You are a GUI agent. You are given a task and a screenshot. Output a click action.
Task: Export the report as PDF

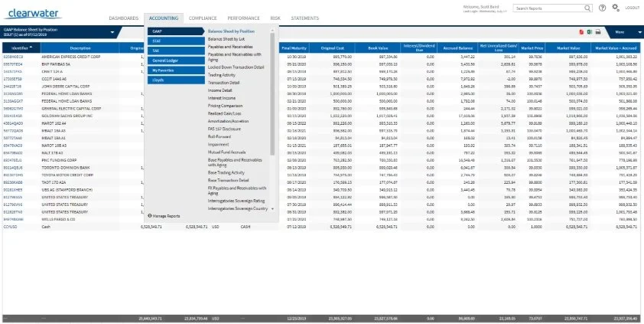pos(581,32)
